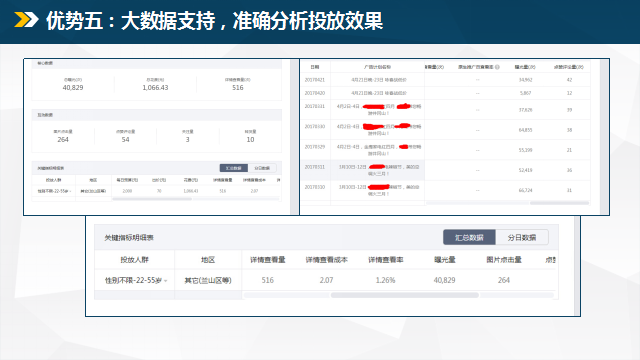Click 264 value in large bottom table
The height and width of the screenshot is (360, 640).
click(x=504, y=280)
